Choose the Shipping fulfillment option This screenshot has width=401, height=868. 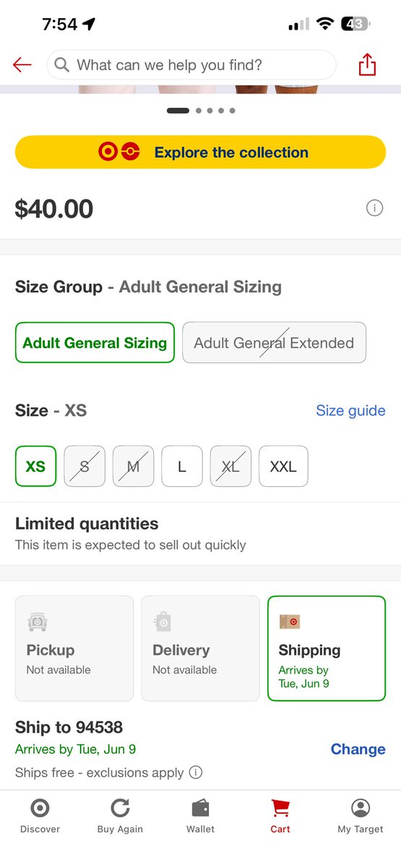click(327, 648)
